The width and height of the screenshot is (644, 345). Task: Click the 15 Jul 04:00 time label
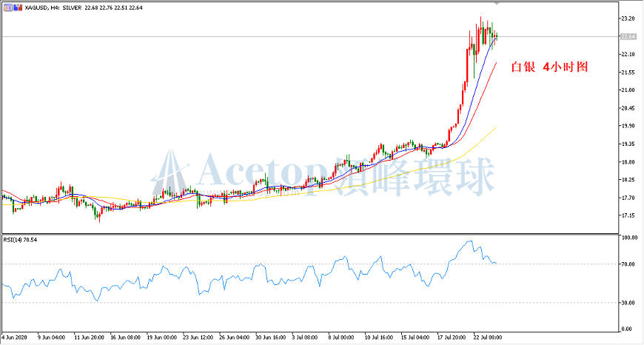click(415, 338)
